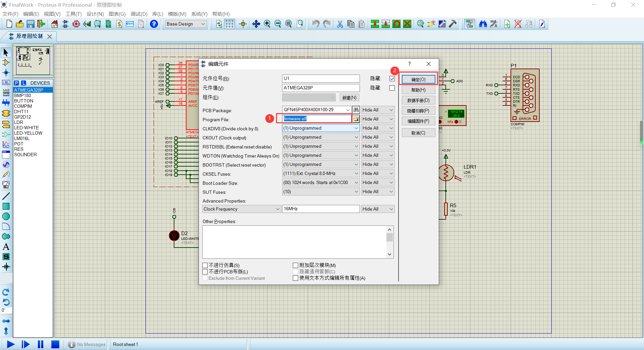Click the 帮助(H) button in dialog
Viewport: 644px width, 350px height.
(418, 90)
